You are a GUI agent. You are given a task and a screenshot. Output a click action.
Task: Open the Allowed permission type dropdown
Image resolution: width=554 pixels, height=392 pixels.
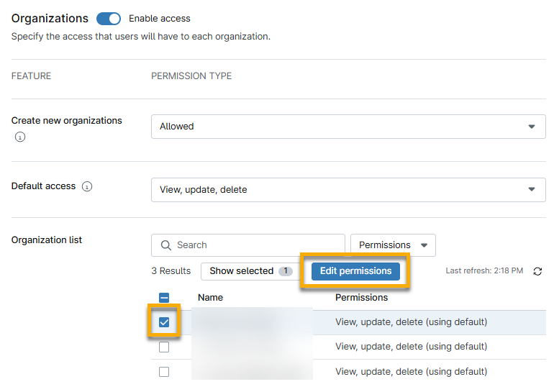click(x=348, y=127)
